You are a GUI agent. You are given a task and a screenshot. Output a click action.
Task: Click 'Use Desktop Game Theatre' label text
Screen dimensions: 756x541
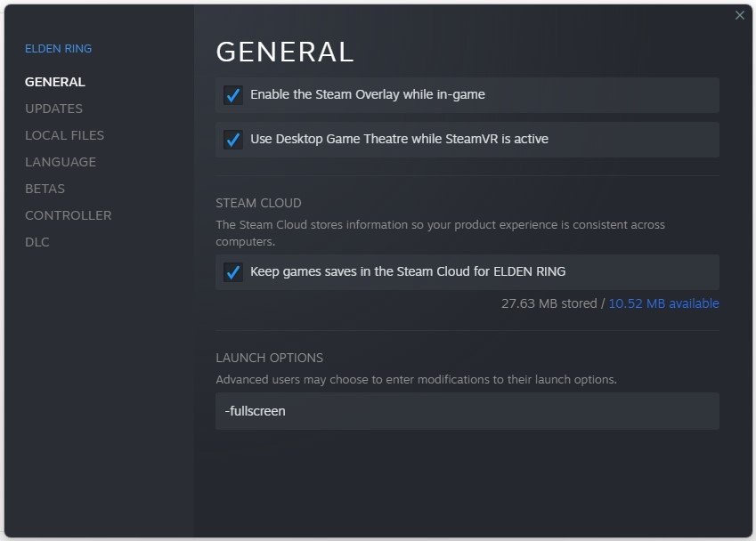(x=399, y=139)
